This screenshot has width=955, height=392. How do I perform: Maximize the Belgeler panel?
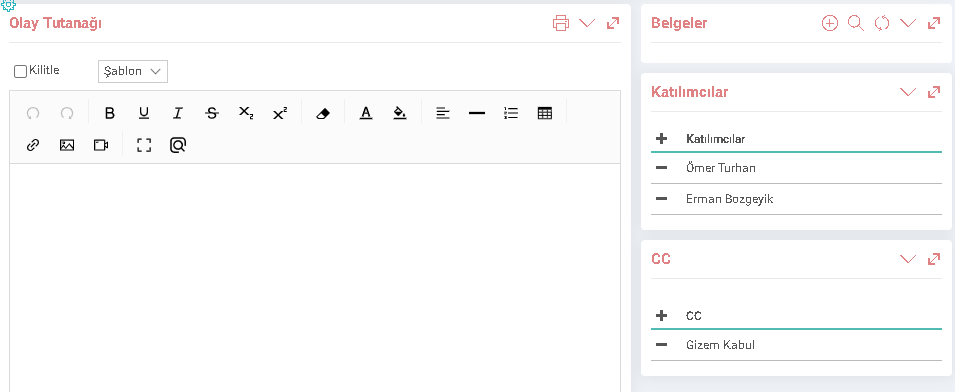(934, 23)
